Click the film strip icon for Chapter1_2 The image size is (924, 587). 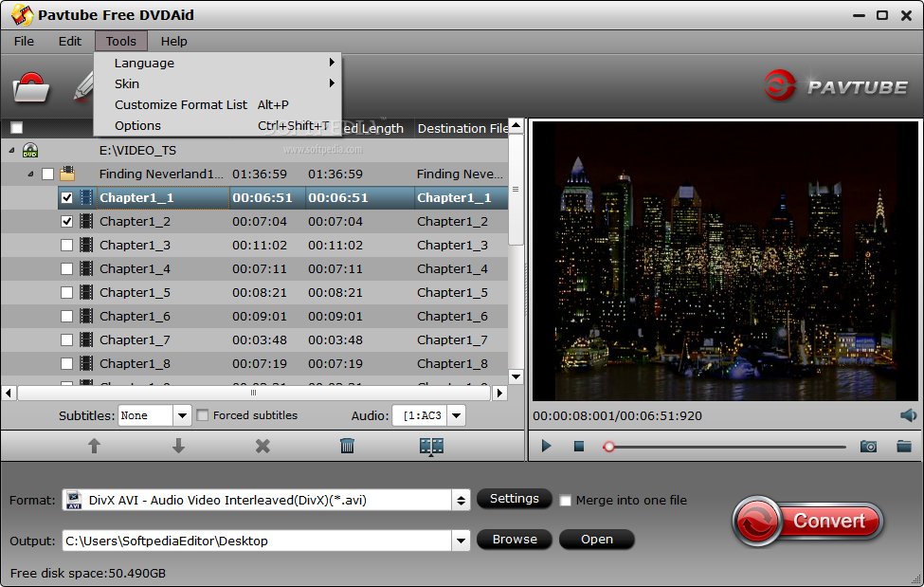86,221
